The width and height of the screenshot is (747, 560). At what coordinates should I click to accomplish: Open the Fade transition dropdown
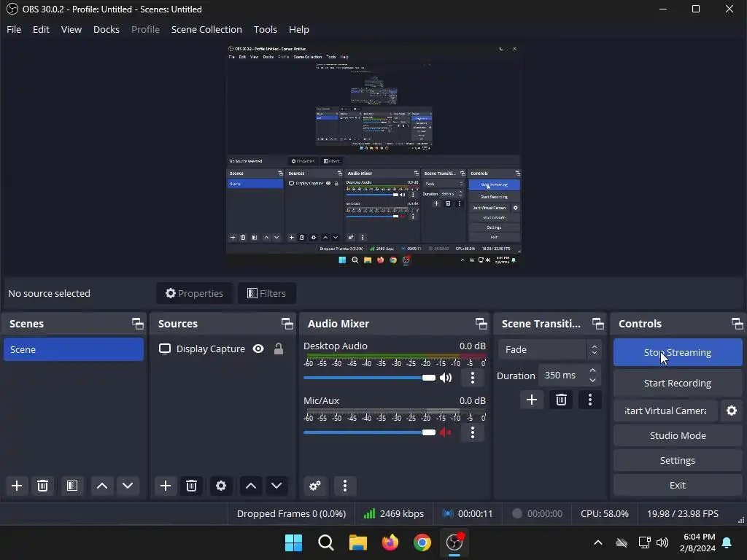(x=550, y=349)
